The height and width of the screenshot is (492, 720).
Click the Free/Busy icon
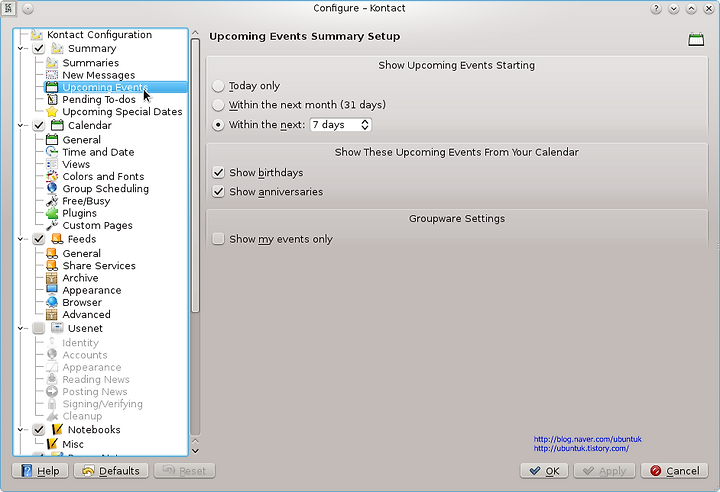click(x=52, y=201)
